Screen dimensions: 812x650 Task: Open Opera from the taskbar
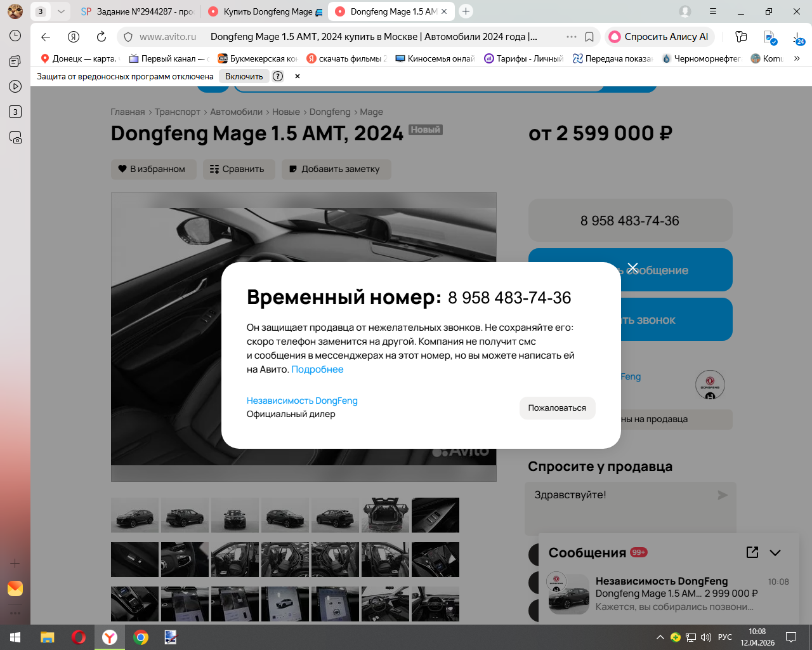click(79, 637)
